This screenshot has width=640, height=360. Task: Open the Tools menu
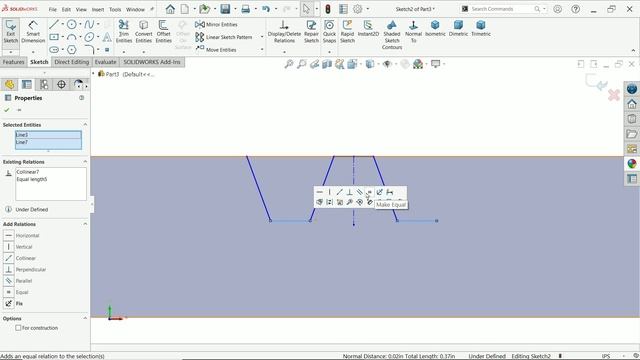(x=115, y=9)
